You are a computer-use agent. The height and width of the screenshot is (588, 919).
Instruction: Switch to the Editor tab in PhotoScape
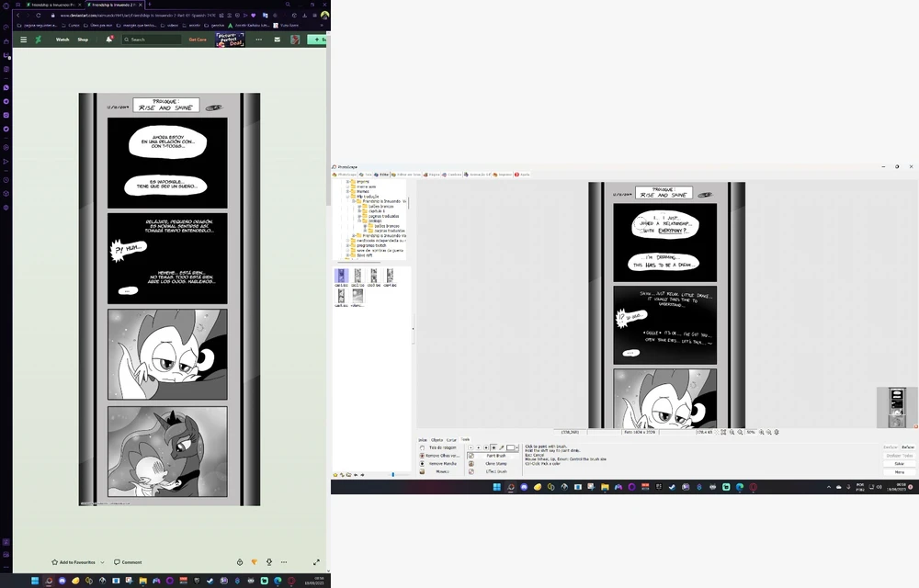pos(383,174)
